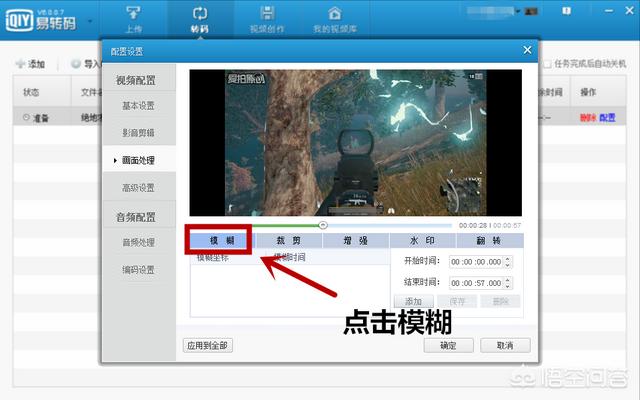Viewport: 640px width, 400px height.
Task: Select 基本设置 in the sidebar
Action: click(x=139, y=106)
